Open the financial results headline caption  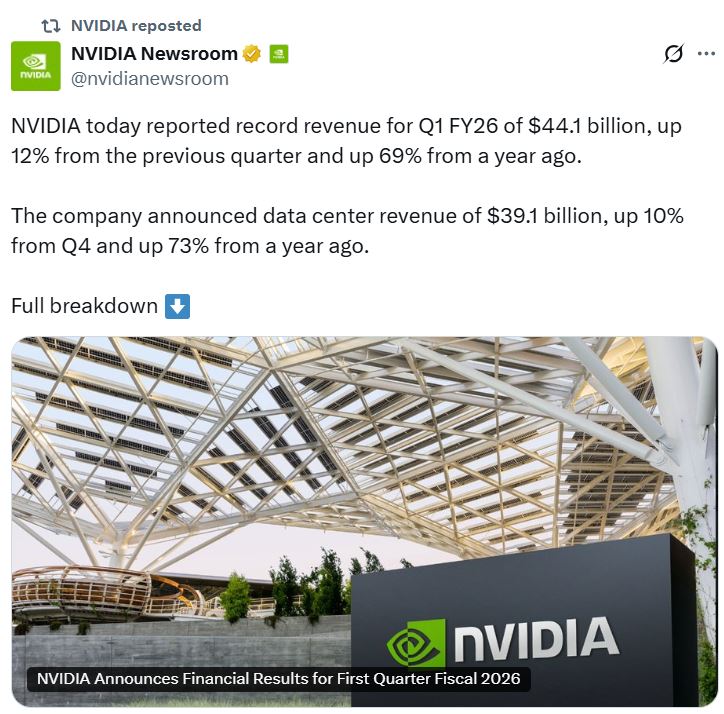click(x=278, y=679)
